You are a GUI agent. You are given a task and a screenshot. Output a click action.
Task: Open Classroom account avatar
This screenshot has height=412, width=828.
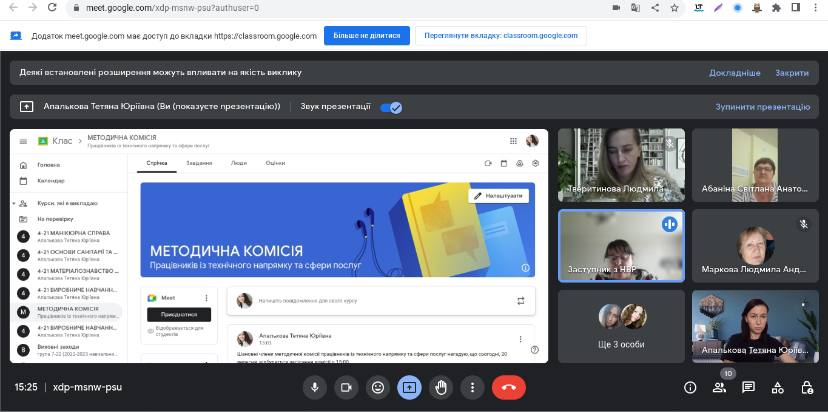pos(532,141)
